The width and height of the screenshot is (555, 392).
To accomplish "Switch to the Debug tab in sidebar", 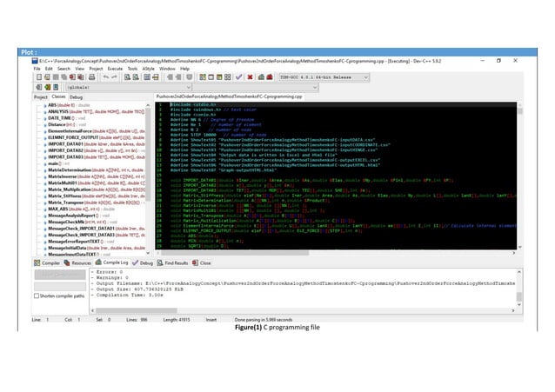I will (77, 97).
